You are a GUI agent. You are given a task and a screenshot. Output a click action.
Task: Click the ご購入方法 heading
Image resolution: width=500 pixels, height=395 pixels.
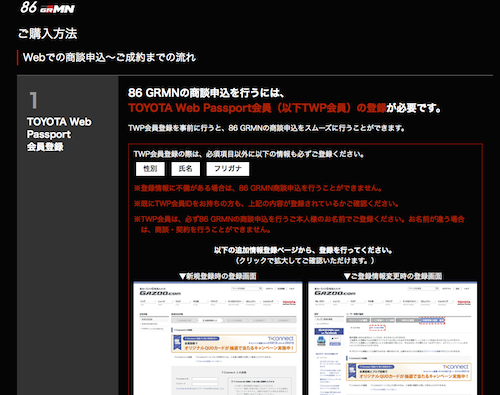[x=47, y=34]
